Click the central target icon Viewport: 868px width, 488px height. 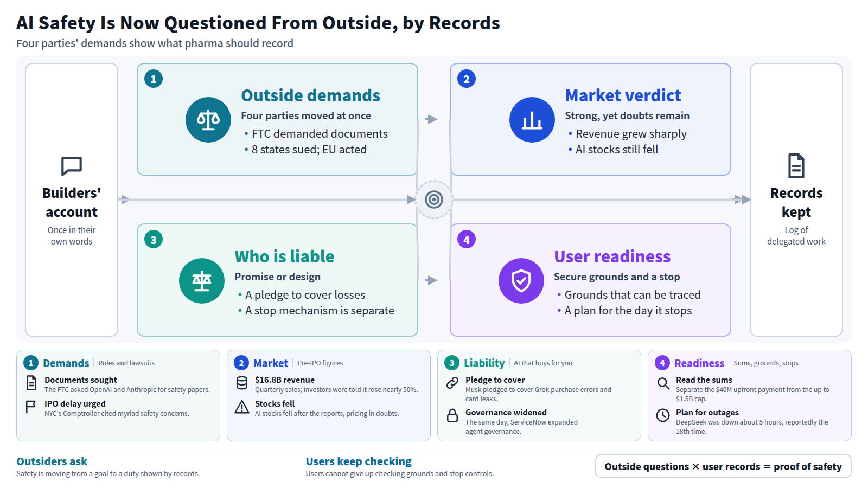[x=434, y=200]
